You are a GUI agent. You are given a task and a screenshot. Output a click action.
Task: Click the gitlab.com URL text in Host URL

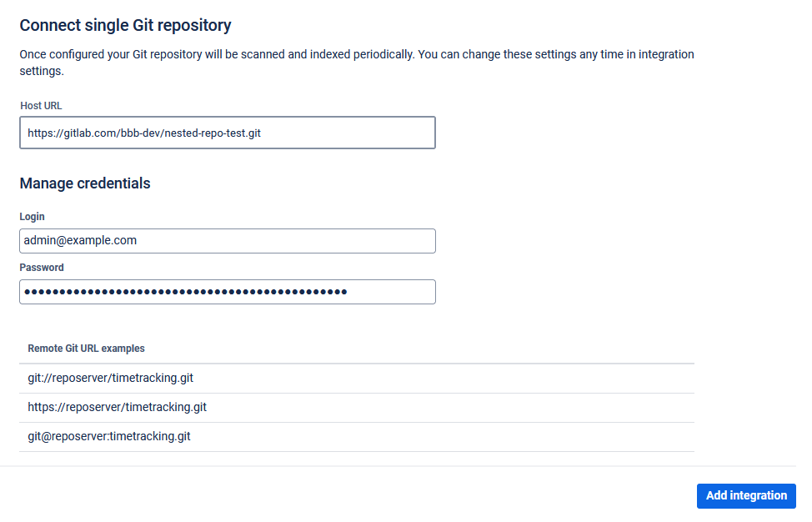[x=143, y=133]
